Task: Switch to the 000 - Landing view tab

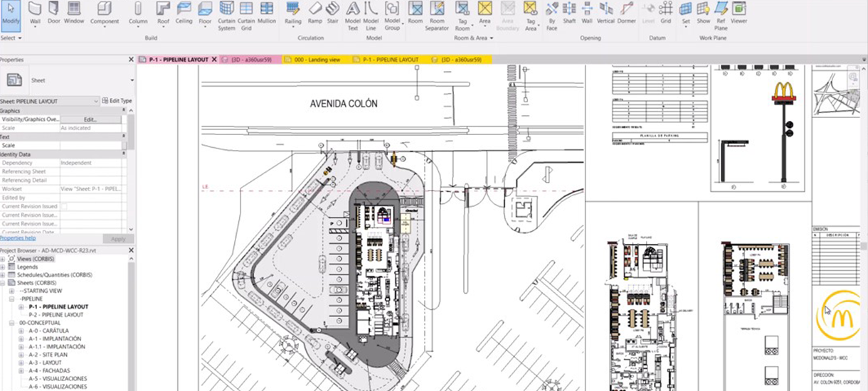Action: pos(317,60)
